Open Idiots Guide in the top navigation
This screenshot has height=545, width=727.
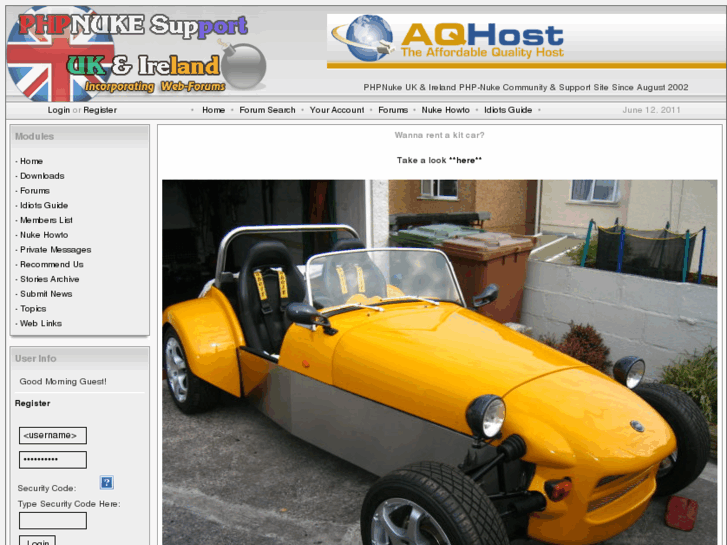click(508, 110)
